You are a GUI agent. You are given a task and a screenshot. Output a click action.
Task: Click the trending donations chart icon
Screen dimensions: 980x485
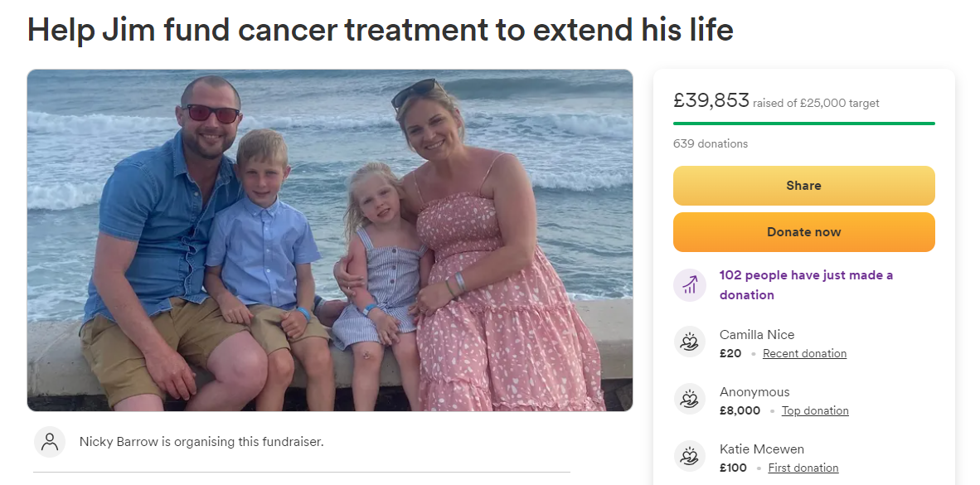pyautogui.click(x=689, y=285)
